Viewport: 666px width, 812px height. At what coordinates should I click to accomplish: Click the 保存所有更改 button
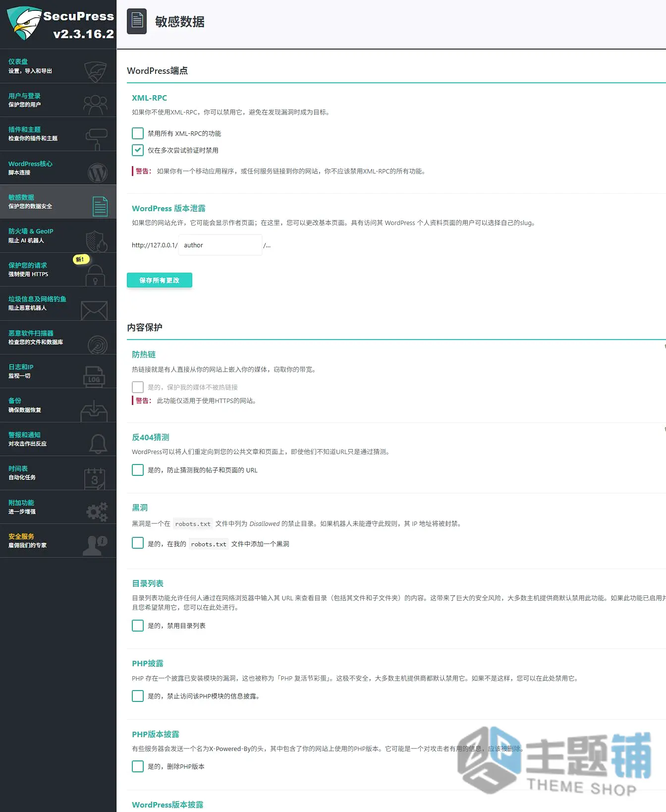[159, 280]
